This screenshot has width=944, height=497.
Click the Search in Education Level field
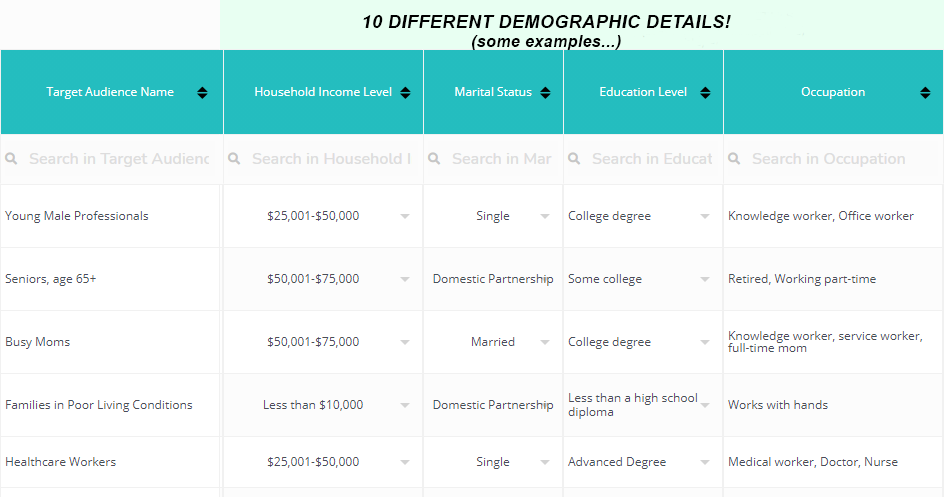click(643, 159)
